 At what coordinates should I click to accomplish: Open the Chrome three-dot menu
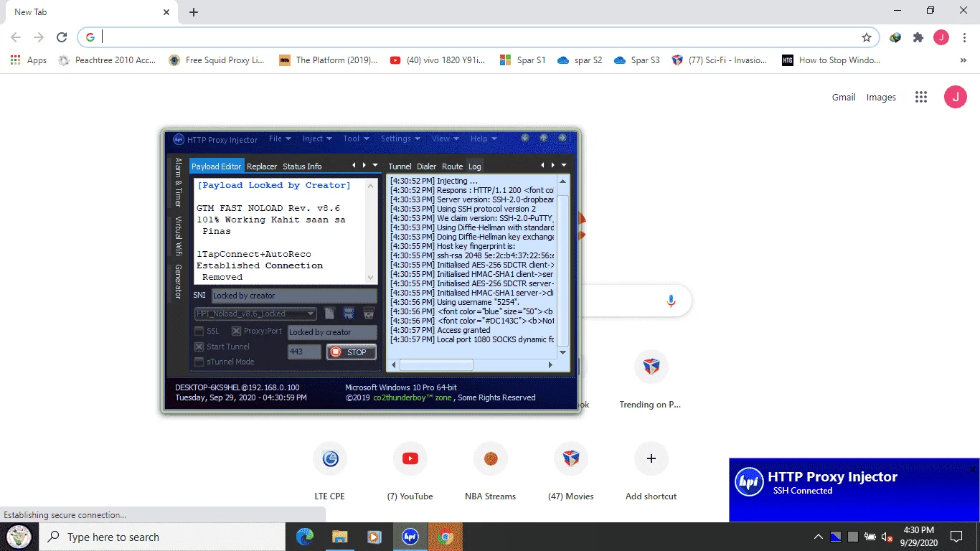tap(963, 37)
